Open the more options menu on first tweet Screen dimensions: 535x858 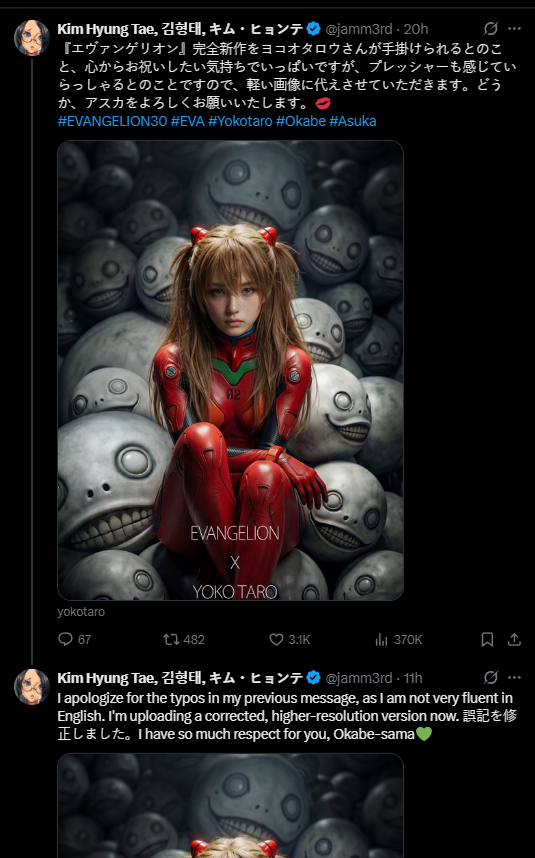(x=514, y=28)
